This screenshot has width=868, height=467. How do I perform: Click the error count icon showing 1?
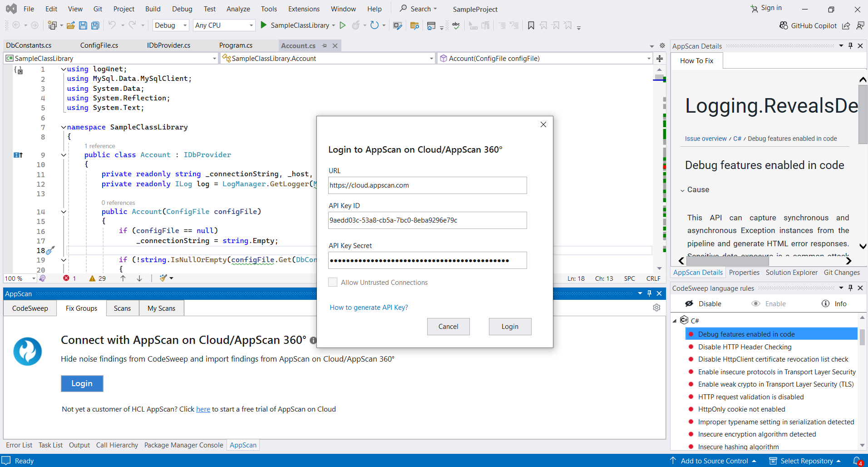click(66, 278)
